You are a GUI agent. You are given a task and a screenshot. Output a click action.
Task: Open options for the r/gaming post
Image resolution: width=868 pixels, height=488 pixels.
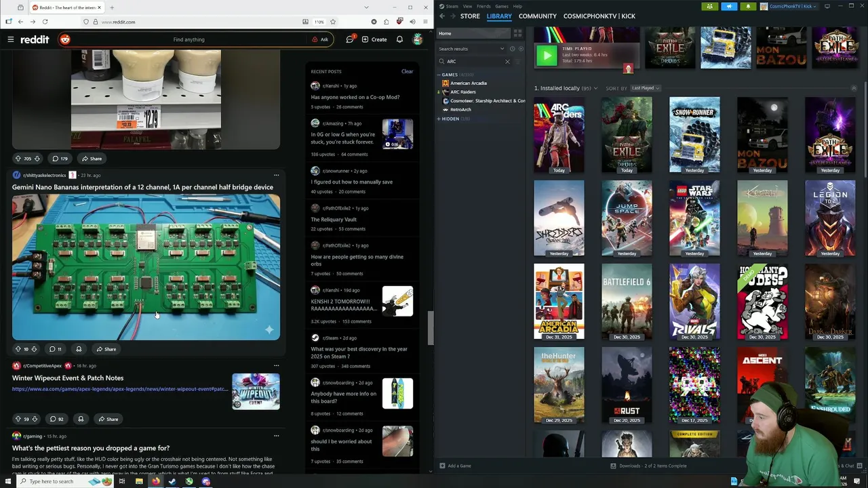click(276, 436)
